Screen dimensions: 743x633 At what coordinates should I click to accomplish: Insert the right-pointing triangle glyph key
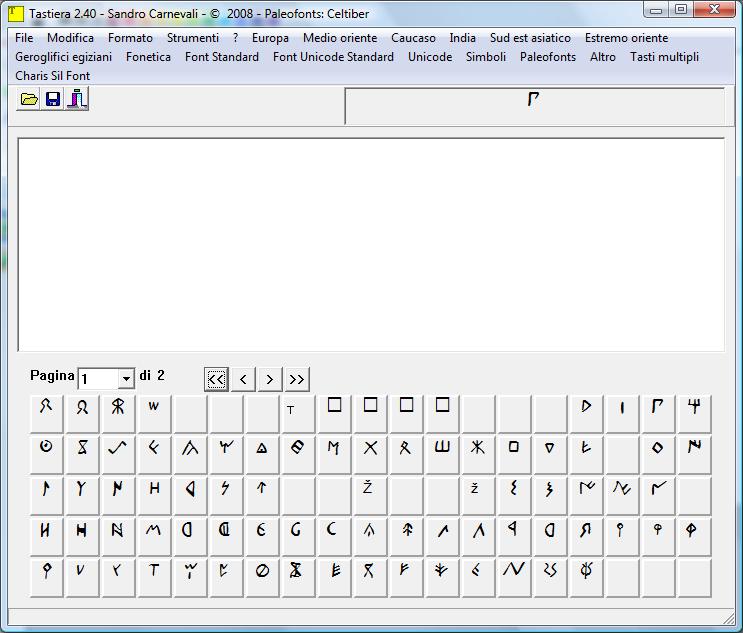[x=586, y=414]
